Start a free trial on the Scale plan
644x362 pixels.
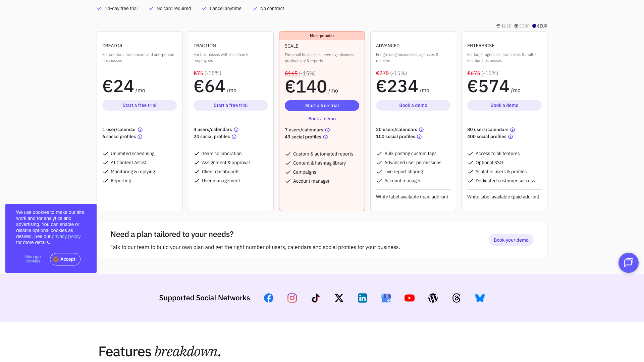tap(322, 106)
